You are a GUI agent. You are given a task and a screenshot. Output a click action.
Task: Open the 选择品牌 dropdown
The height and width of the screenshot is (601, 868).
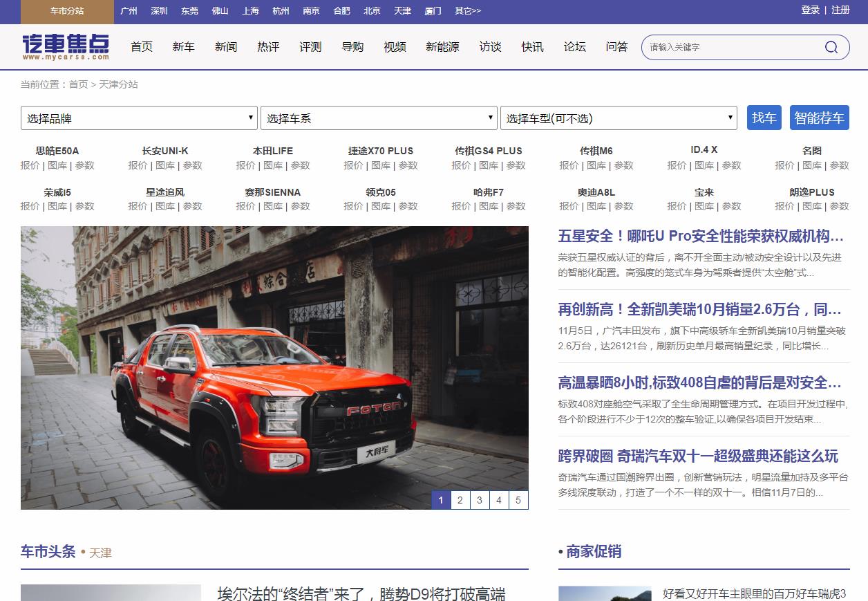coord(139,118)
